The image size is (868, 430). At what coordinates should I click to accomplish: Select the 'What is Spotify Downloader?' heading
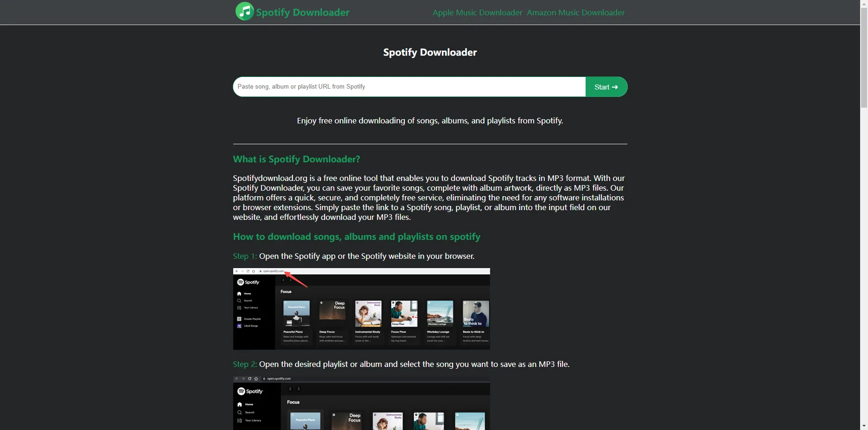[296, 159]
